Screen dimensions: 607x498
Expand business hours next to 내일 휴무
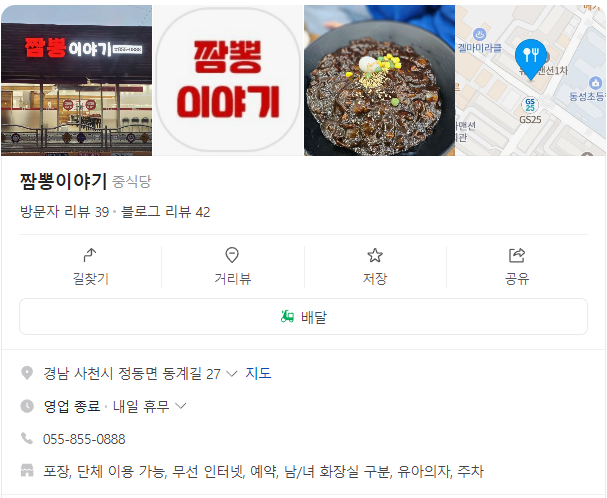point(181,406)
